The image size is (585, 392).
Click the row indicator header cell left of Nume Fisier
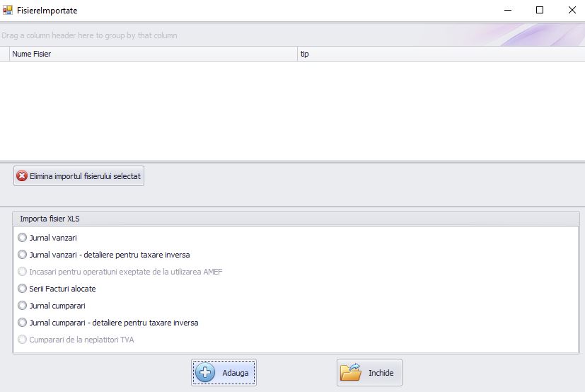[x=4, y=54]
